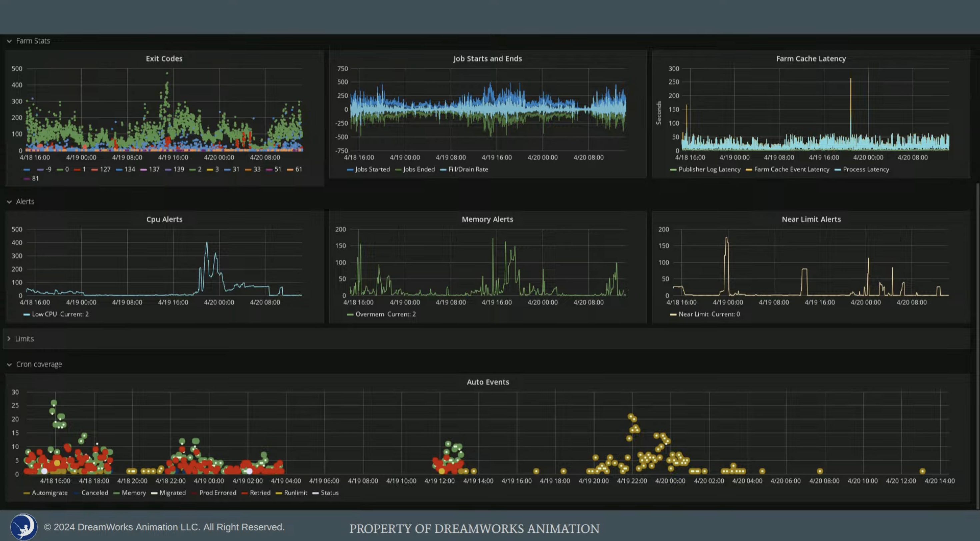Toggle the Migrated series in Auto Events
Viewport: 980px width, 541px height.
(x=172, y=493)
